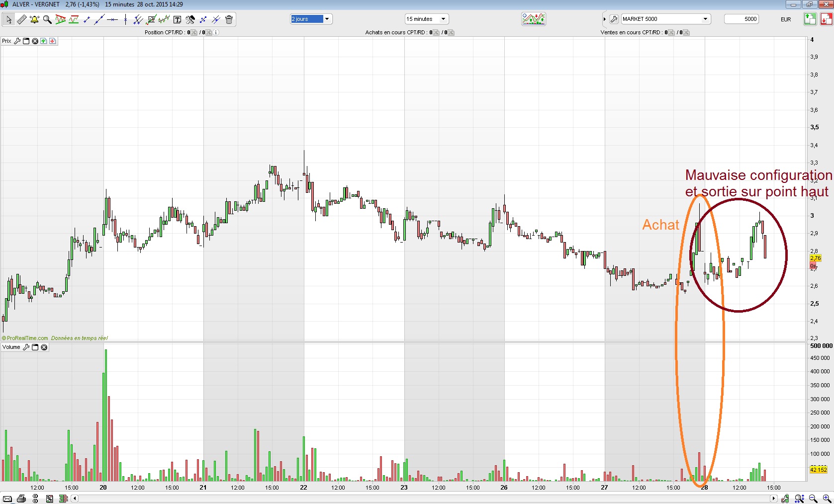Screen dimensions: 834x504
Task: Toggle the chain link chart-linking icon
Action: (35, 499)
